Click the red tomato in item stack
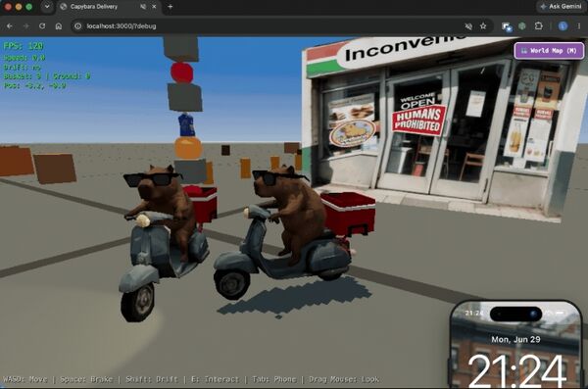 182,73
